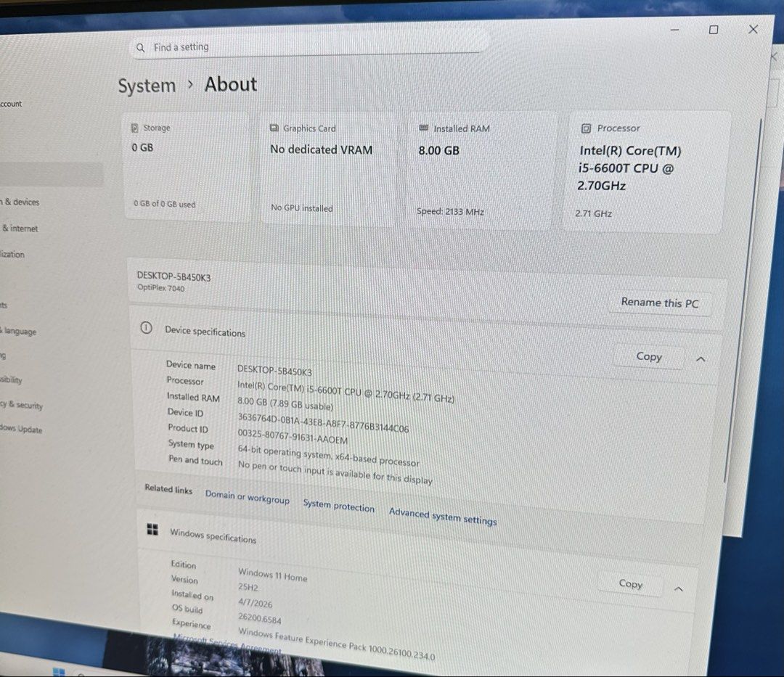Click the Installed on date 4/7/2026
Viewport: 784px width, 677px height.
(x=255, y=602)
